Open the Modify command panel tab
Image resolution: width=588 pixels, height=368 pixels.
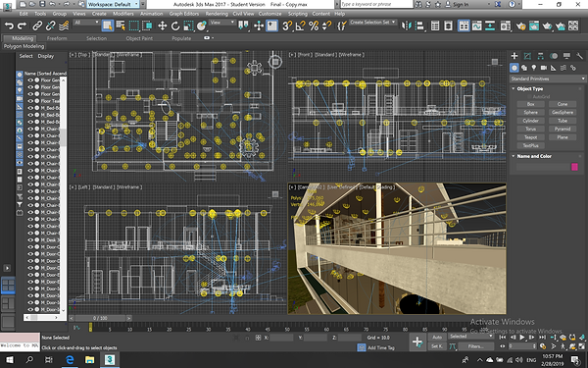[527, 56]
